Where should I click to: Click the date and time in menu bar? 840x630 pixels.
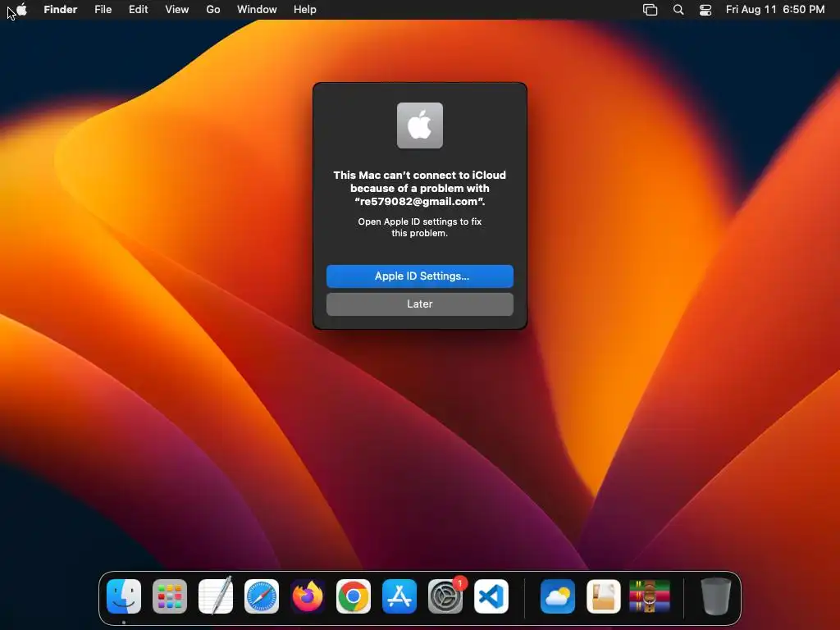[775, 10]
